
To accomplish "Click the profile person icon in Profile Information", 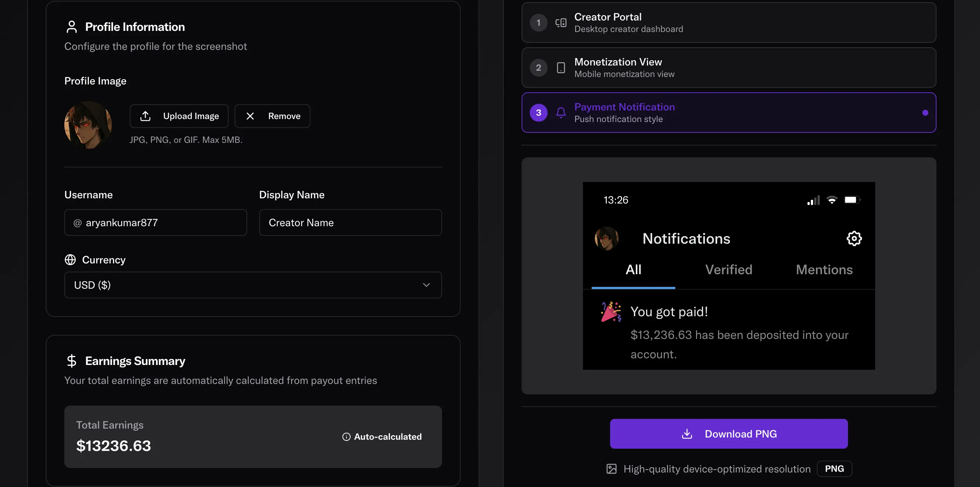I will (71, 26).
